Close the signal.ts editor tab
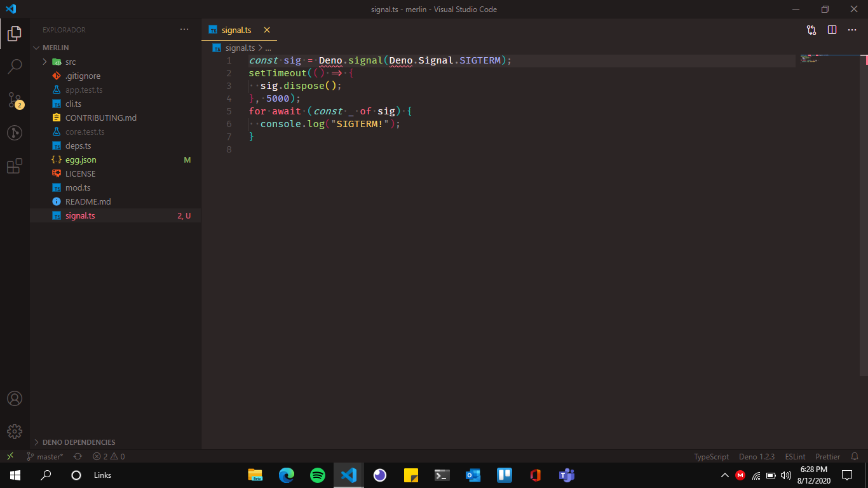This screenshot has height=488, width=868. (x=267, y=30)
